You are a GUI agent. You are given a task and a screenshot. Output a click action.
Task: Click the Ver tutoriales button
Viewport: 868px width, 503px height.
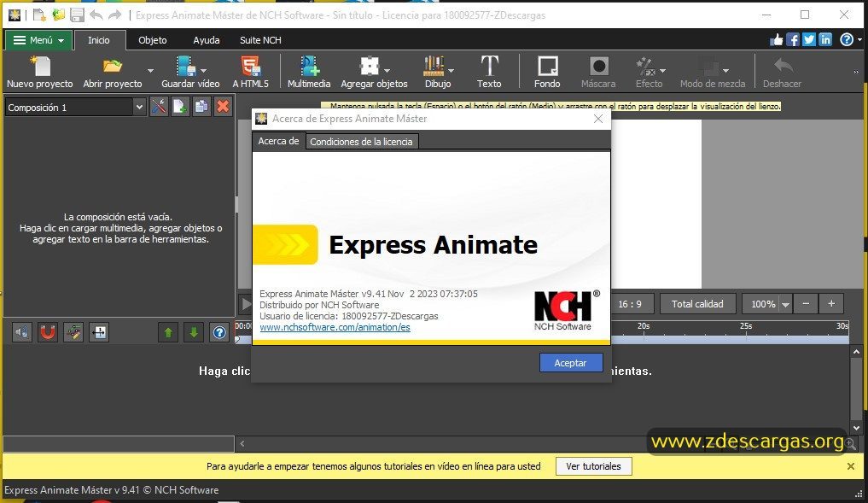(593, 466)
